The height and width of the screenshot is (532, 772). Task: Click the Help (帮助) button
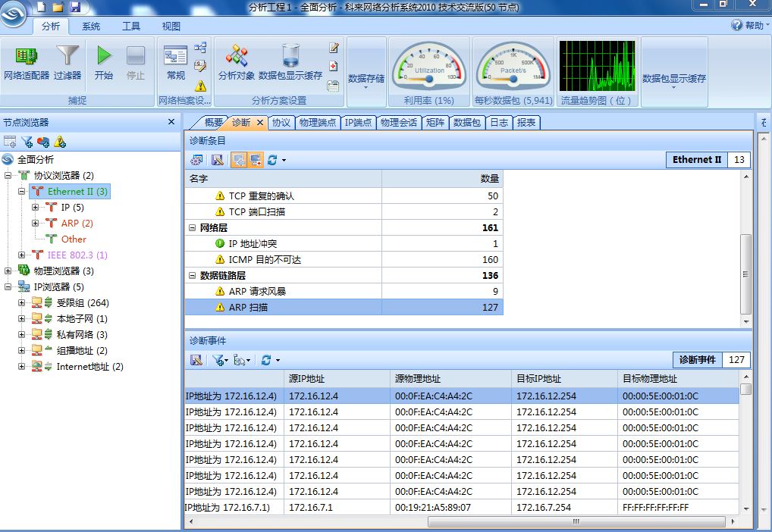[748, 26]
